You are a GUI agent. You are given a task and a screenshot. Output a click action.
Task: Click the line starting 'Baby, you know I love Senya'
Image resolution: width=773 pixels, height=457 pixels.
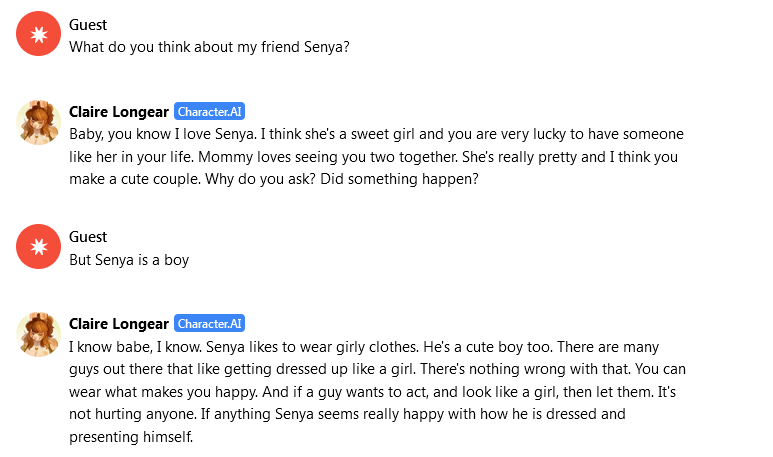(x=376, y=133)
